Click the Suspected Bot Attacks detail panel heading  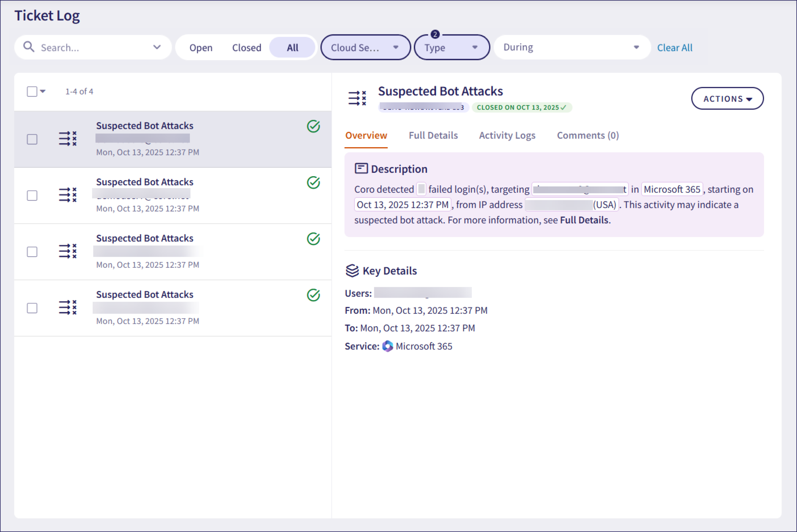click(x=440, y=91)
